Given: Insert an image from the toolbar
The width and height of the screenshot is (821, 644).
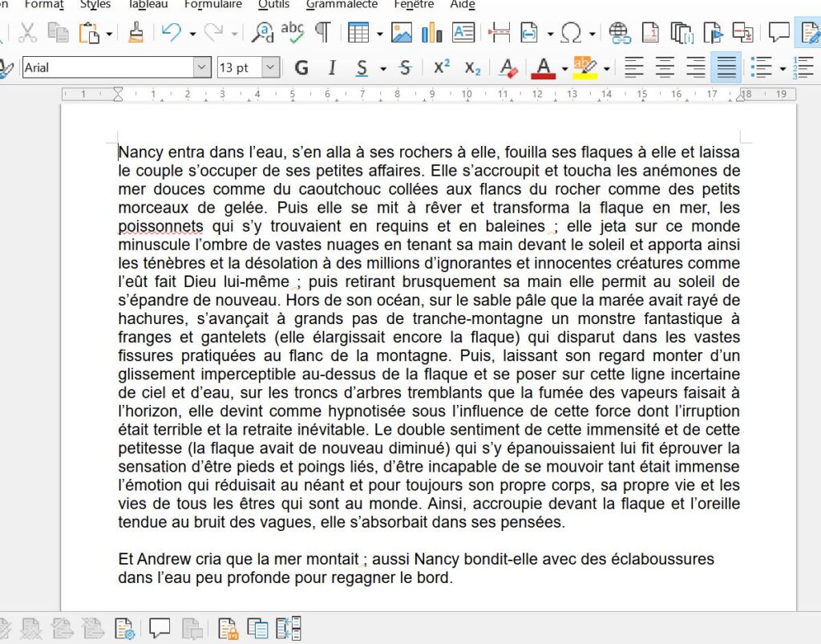Looking at the screenshot, I should pyautogui.click(x=402, y=33).
